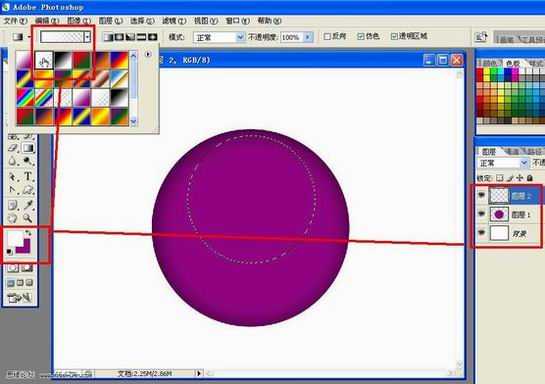Image resolution: width=545 pixels, height=384 pixels.
Task: Switch to standard screen mode
Action: coord(11,283)
